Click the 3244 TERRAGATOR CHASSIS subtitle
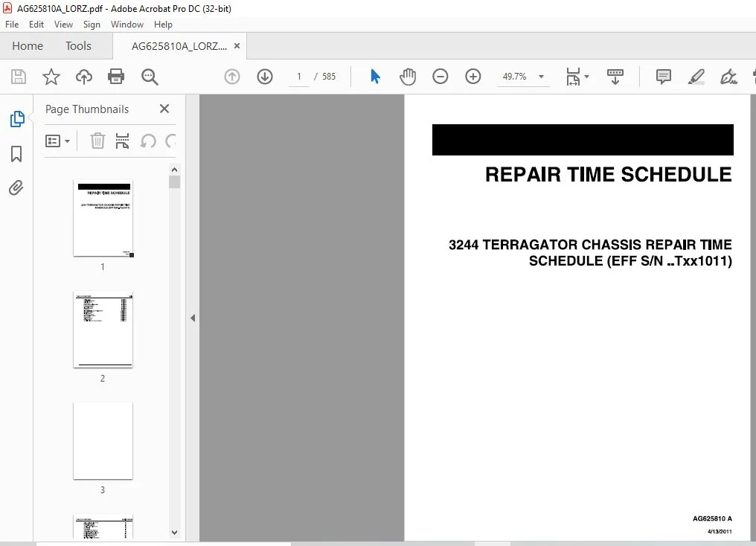The image size is (756, 546). [590, 252]
